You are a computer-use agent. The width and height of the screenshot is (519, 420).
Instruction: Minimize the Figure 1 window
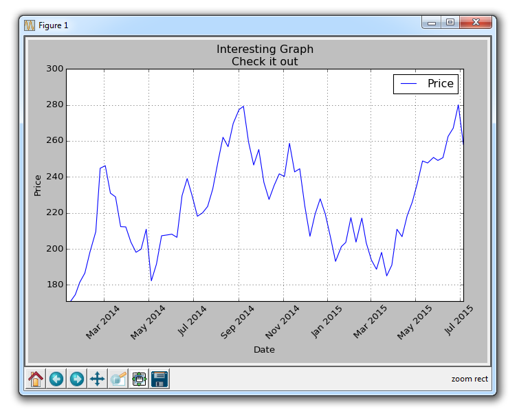point(432,23)
